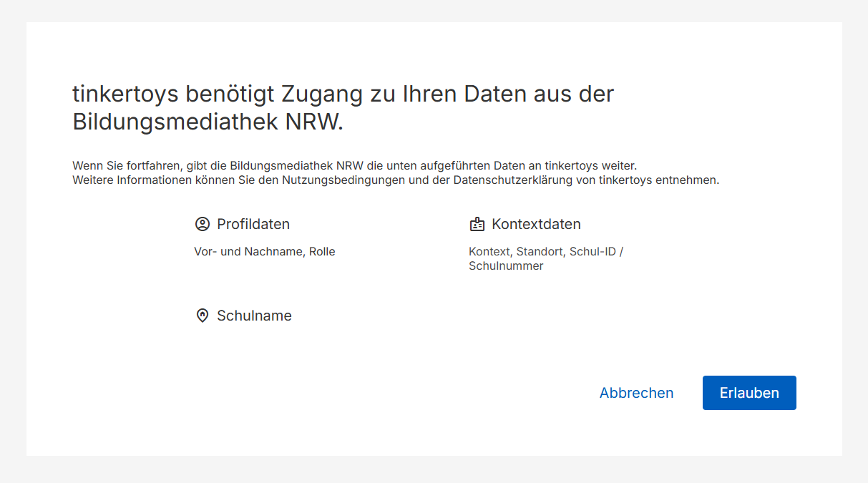Image resolution: width=868 pixels, height=483 pixels.
Task: Click the heading 'tinkertoys benötigt Zugang'
Action: click(x=343, y=107)
